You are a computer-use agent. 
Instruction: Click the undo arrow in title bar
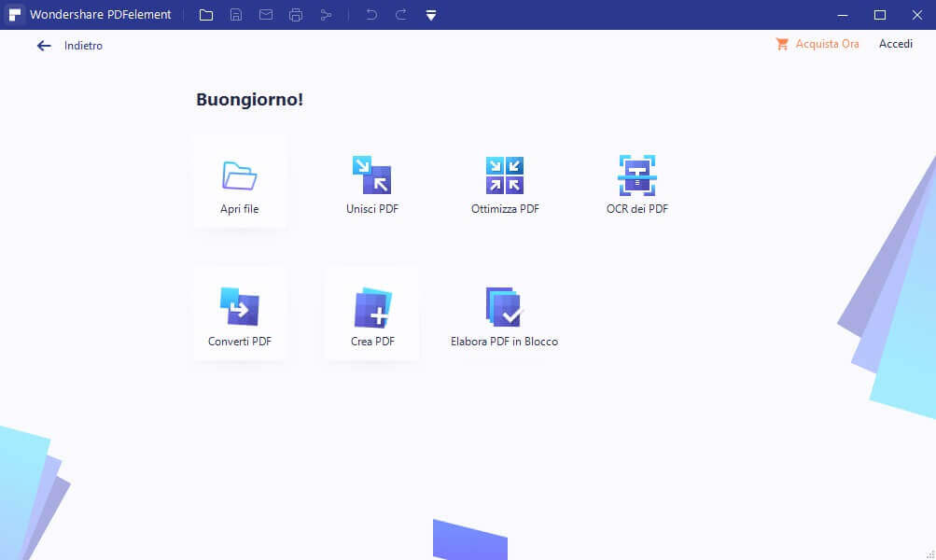[x=371, y=15]
